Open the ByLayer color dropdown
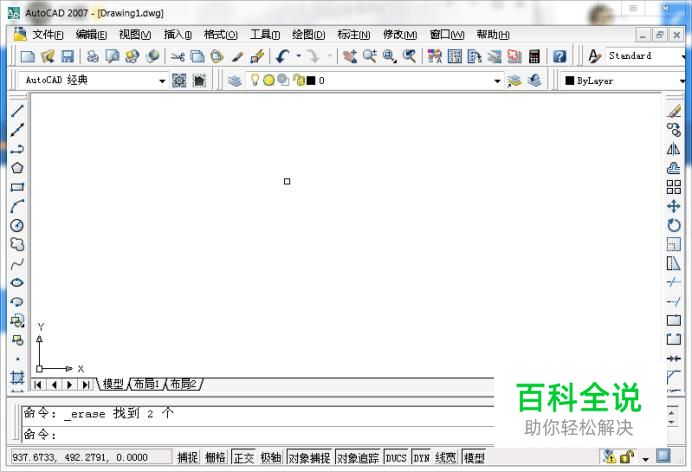Image resolution: width=692 pixels, height=472 pixels. pos(682,81)
